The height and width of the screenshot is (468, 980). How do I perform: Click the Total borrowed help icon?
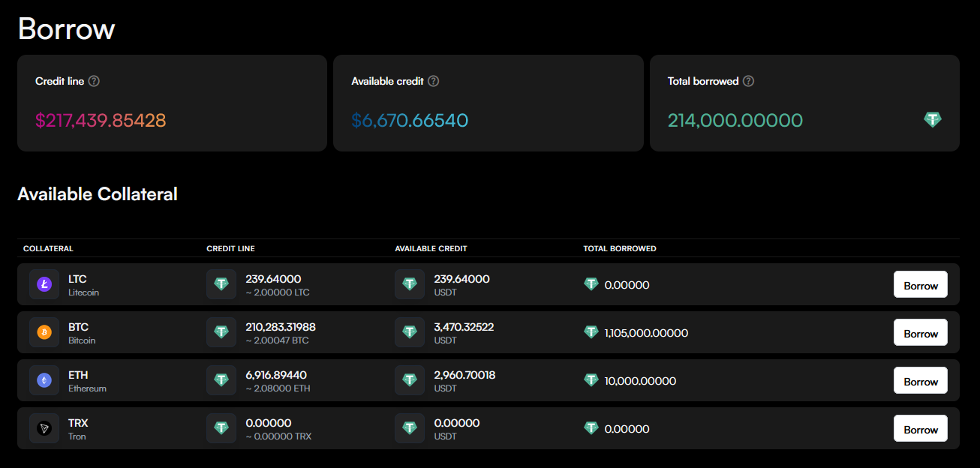(748, 81)
